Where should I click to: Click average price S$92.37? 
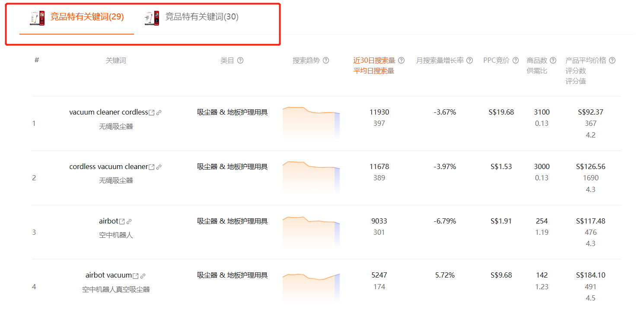tap(590, 112)
